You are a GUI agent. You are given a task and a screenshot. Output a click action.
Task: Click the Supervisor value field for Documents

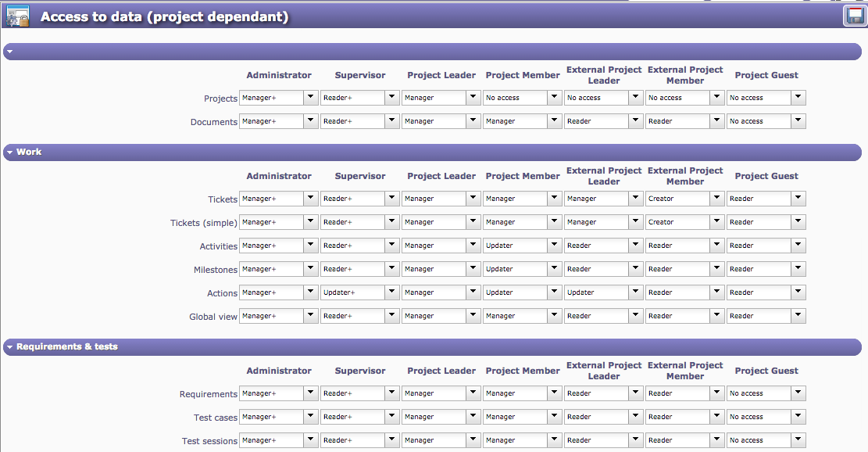pyautogui.click(x=352, y=121)
